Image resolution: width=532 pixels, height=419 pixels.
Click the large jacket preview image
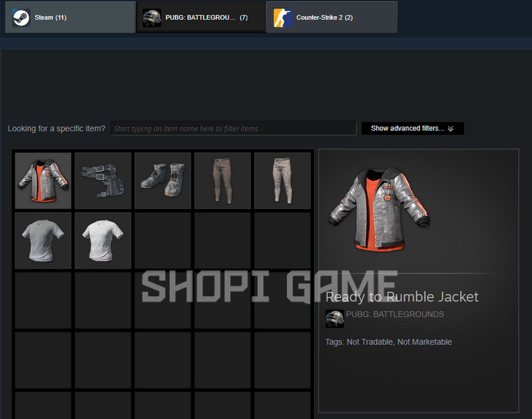(379, 209)
